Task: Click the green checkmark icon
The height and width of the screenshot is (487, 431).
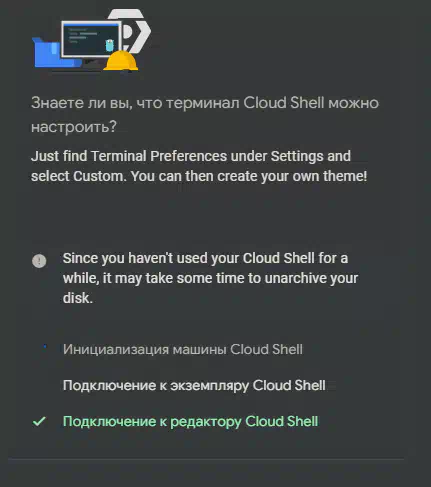Action: pos(39,421)
